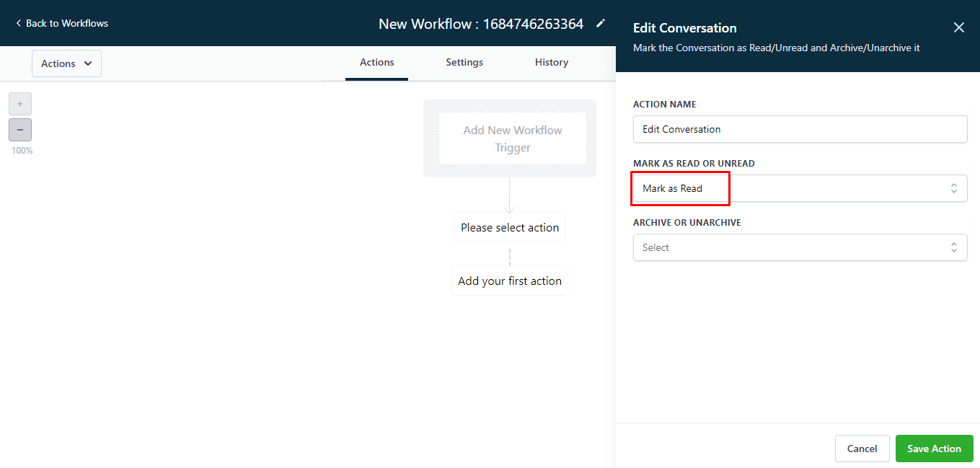Click the pencil icon to rename workflow

click(601, 23)
